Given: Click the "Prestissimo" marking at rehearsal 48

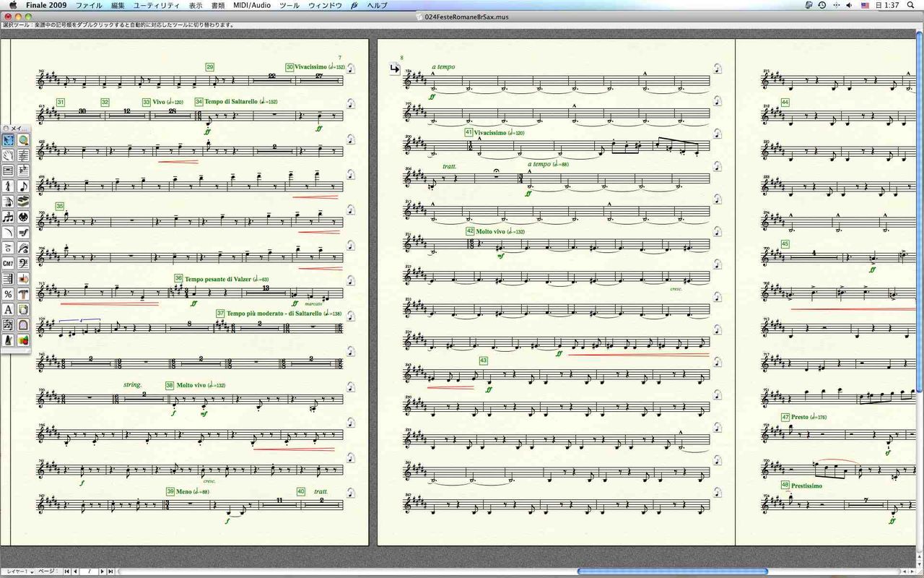Looking at the screenshot, I should coord(807,486).
